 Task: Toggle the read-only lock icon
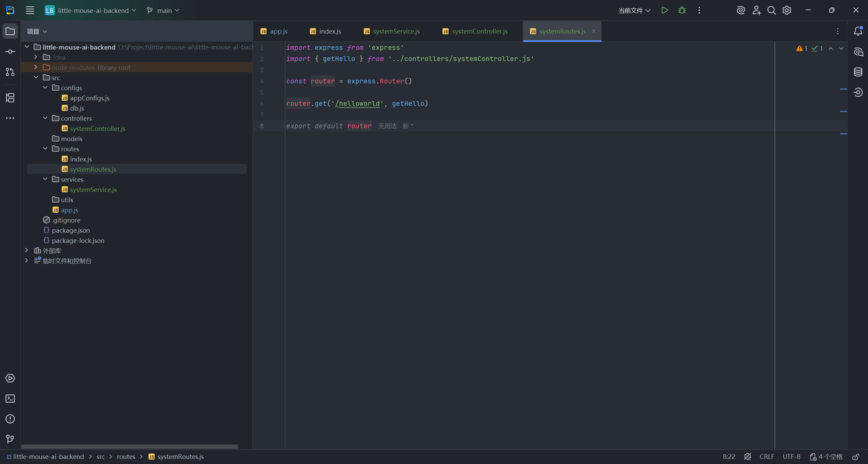pyautogui.click(x=856, y=457)
